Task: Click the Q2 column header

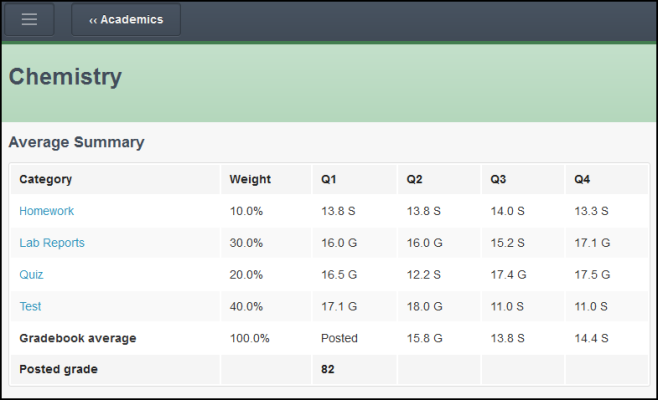Action: coord(415,180)
